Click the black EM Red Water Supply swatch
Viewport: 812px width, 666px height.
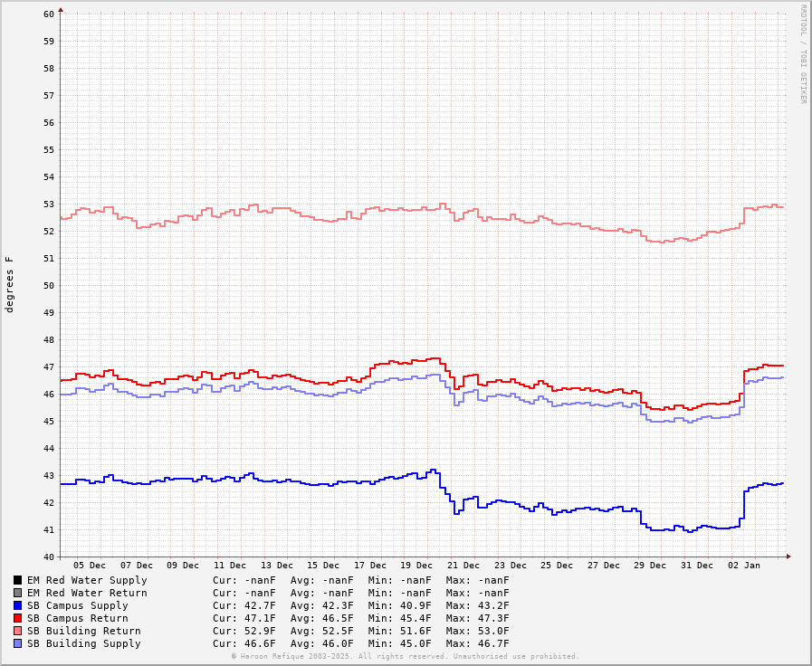(x=17, y=580)
